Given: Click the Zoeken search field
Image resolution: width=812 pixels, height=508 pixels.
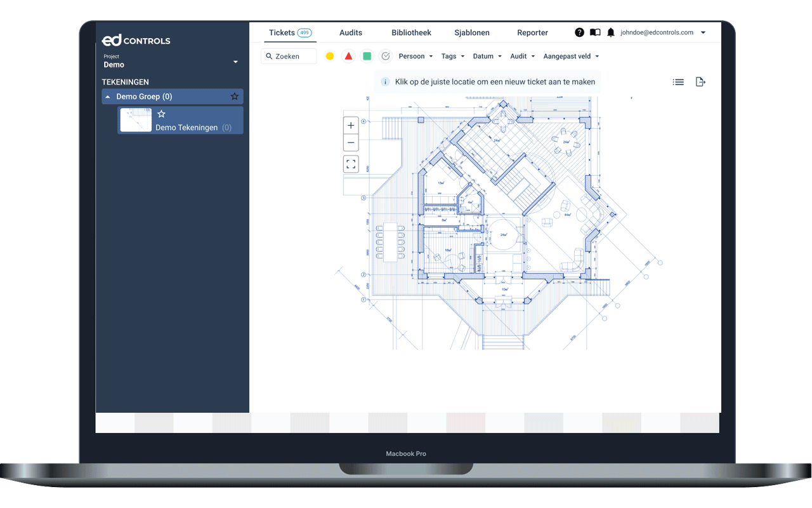Looking at the screenshot, I should point(289,56).
